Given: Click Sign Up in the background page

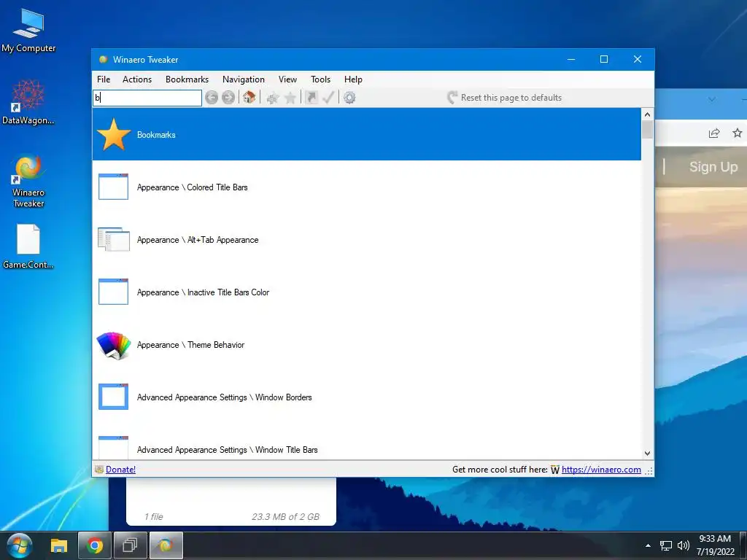Looking at the screenshot, I should coord(713,167).
